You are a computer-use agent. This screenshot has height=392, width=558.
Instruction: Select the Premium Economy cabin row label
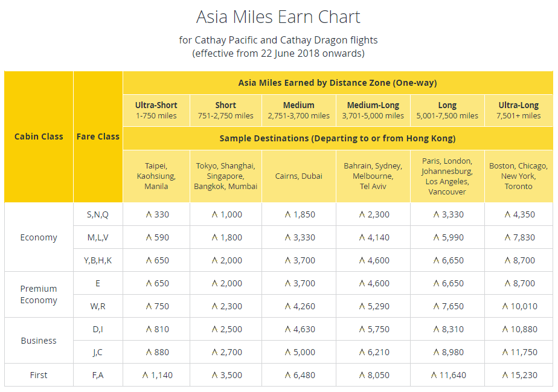pos(39,294)
